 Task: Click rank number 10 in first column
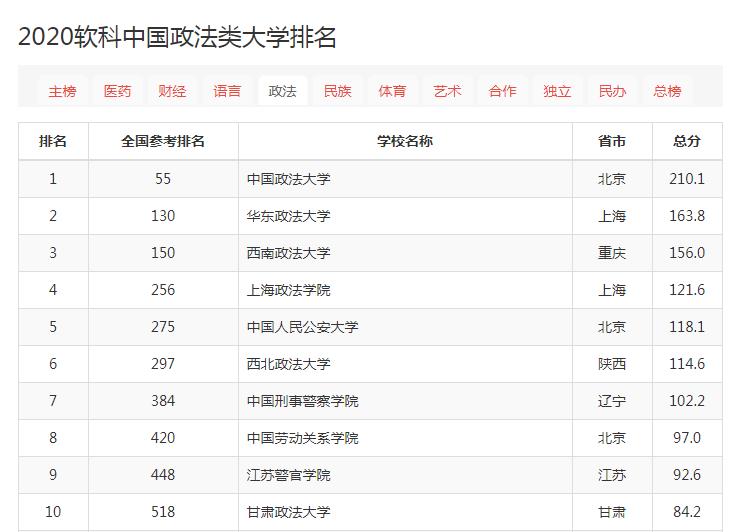pyautogui.click(x=53, y=512)
